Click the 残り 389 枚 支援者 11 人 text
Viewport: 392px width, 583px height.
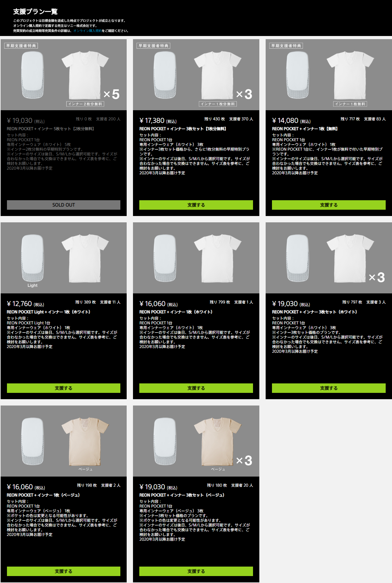[x=98, y=302]
